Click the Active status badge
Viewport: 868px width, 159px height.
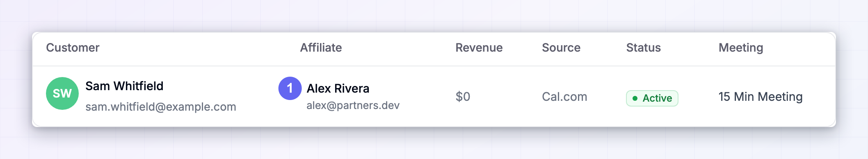[x=652, y=98]
